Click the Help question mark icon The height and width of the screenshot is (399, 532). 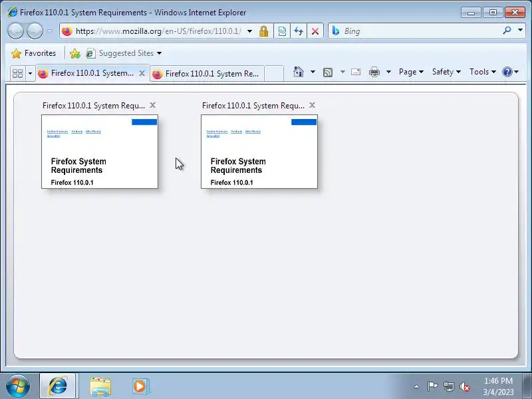coord(507,72)
